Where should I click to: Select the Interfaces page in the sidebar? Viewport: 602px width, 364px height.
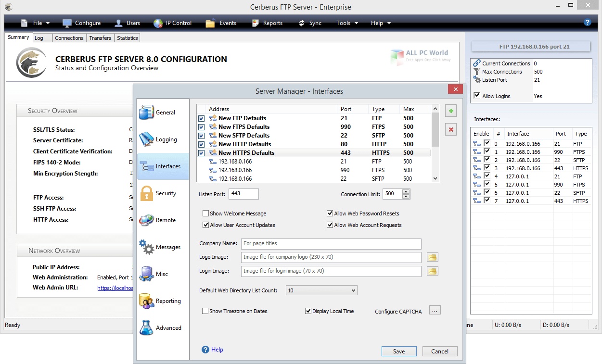click(163, 166)
